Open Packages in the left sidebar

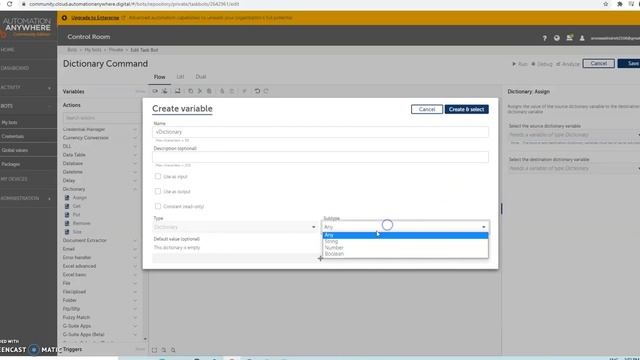[x=11, y=164]
